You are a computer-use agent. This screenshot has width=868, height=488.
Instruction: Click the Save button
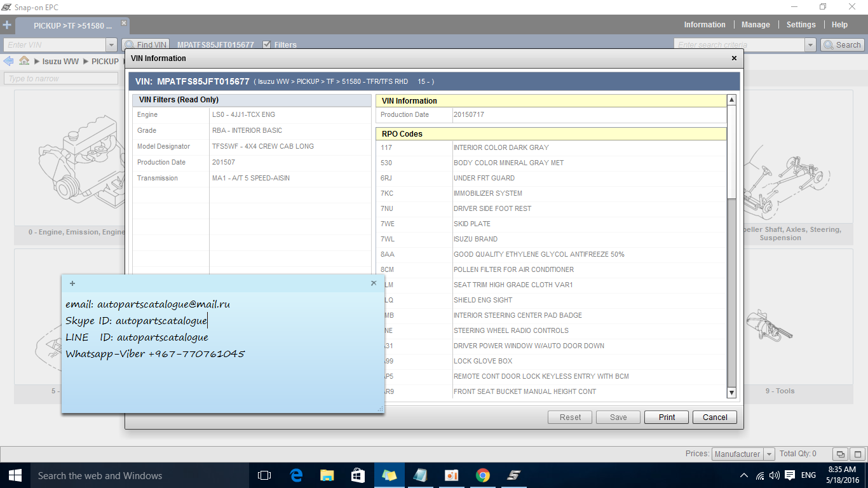[618, 417]
